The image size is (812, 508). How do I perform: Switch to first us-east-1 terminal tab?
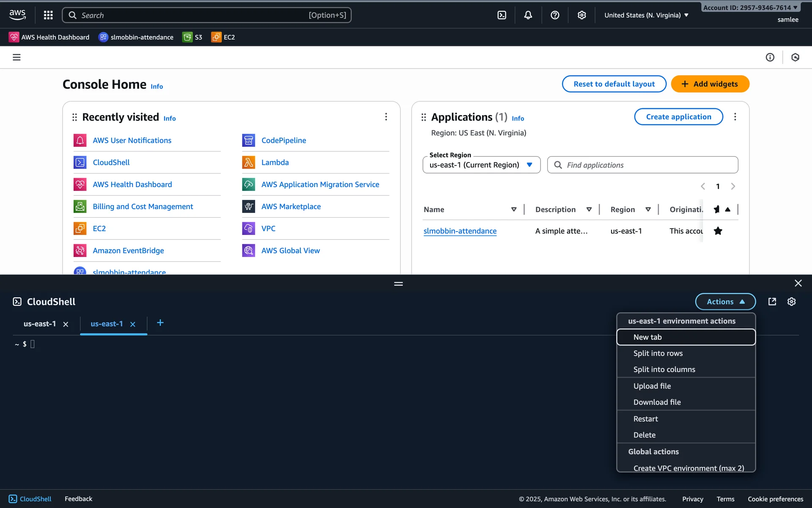pos(40,324)
